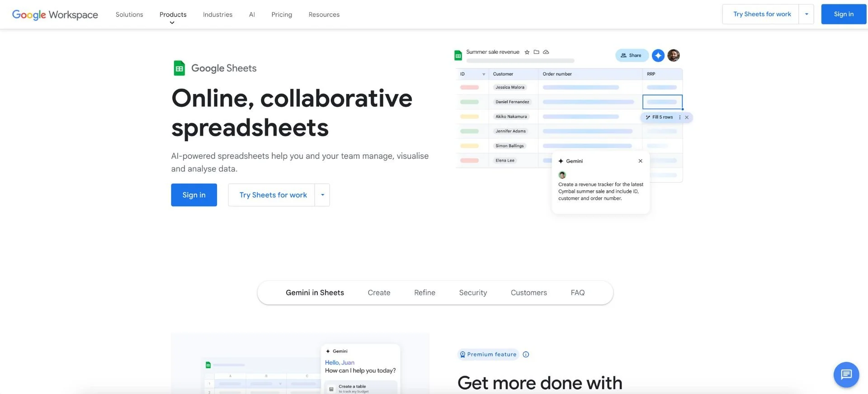This screenshot has width=868, height=394.
Task: Click the Premium feature info icon
Action: tap(526, 355)
